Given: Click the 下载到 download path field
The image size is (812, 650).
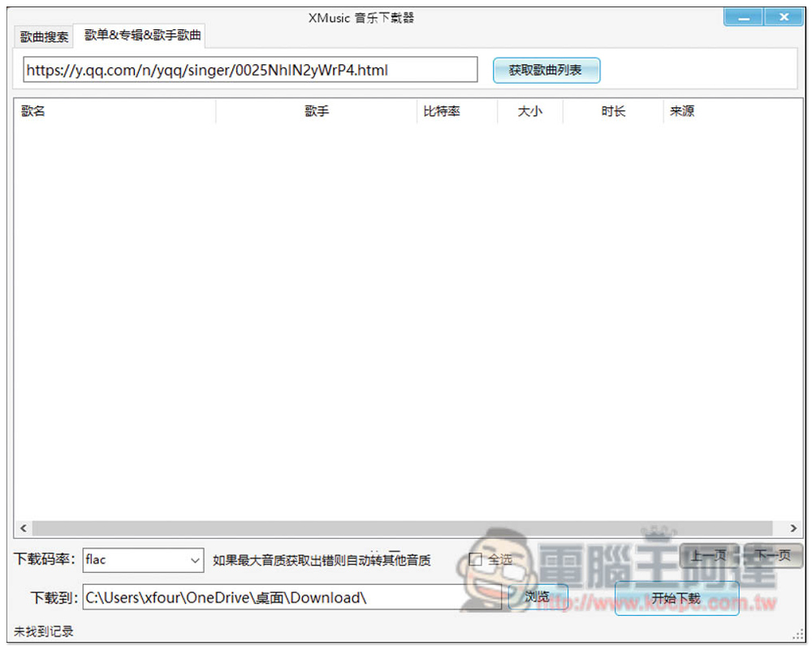Looking at the screenshot, I should tap(292, 598).
